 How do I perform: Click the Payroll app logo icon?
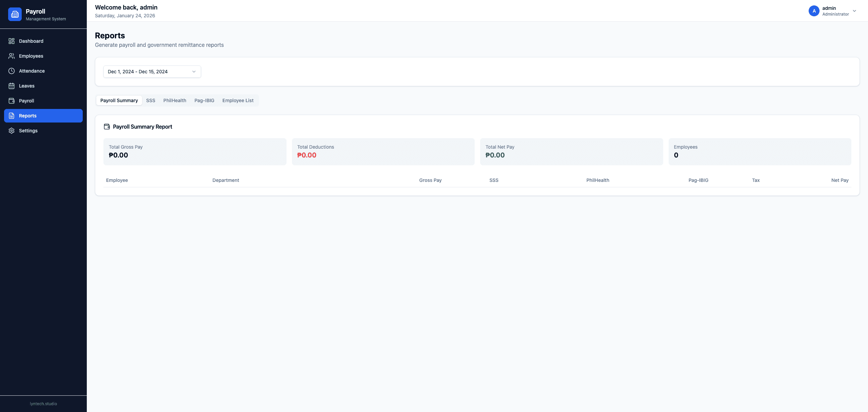[15, 14]
